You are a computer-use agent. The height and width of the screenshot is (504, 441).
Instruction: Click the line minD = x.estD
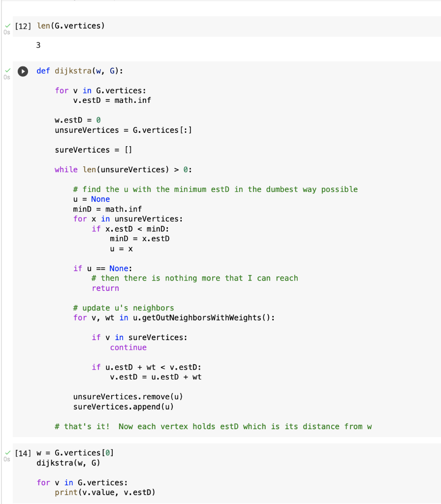click(x=139, y=239)
